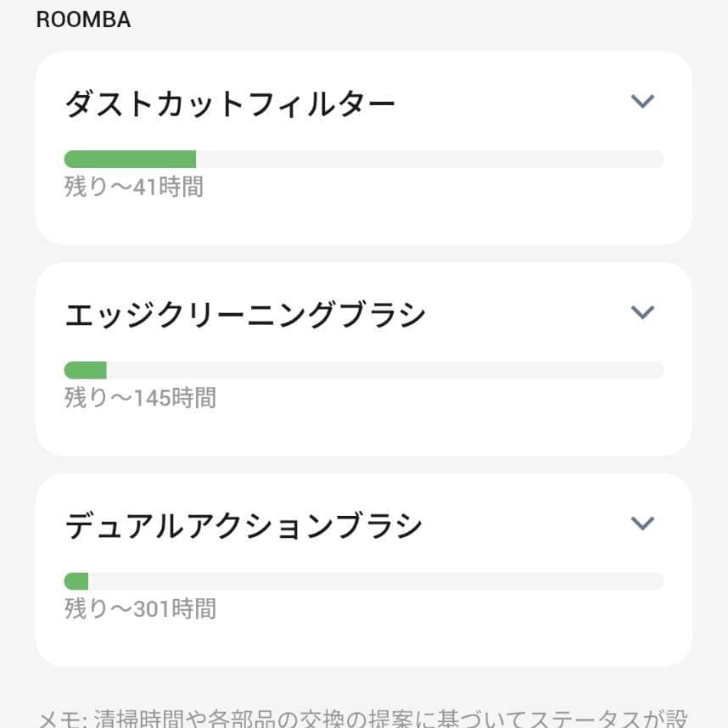
Task: Expand the エッジクリーニングブラシ chevron
Action: tap(643, 312)
